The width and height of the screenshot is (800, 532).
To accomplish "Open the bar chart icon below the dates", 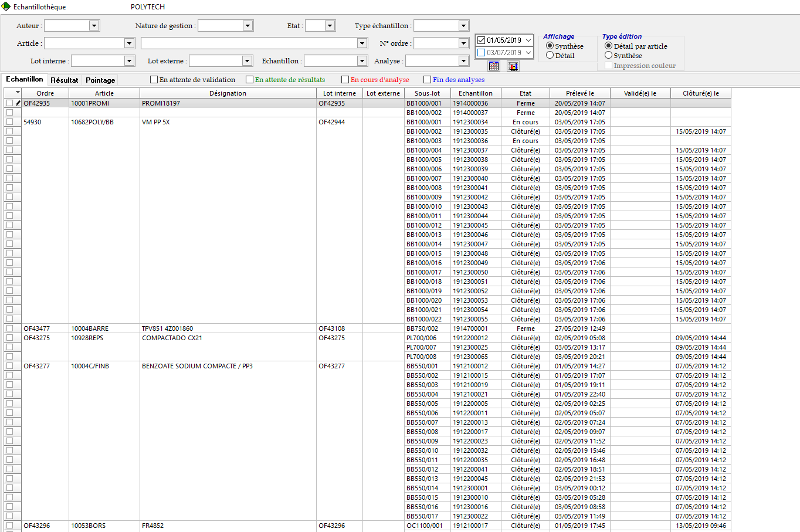I will [513, 66].
